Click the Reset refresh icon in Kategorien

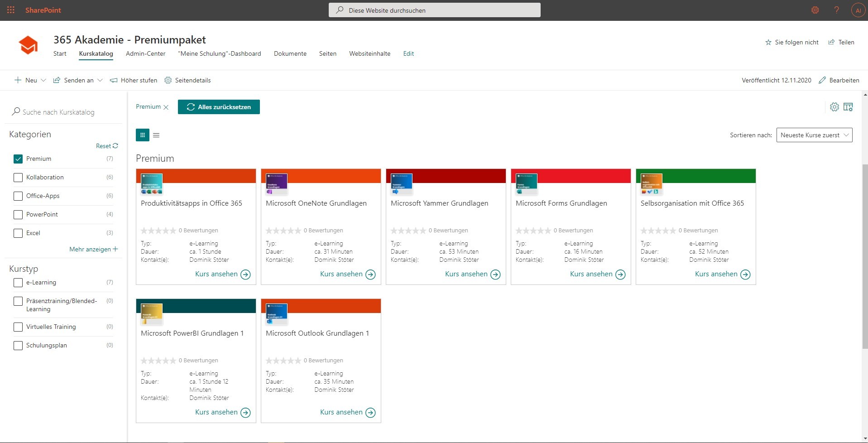(x=115, y=146)
